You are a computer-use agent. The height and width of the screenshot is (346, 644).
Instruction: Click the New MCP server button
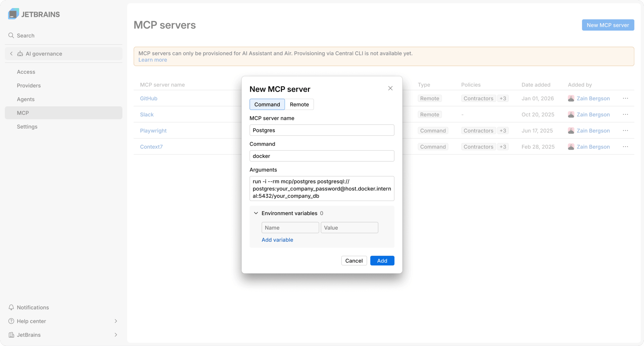(x=608, y=25)
